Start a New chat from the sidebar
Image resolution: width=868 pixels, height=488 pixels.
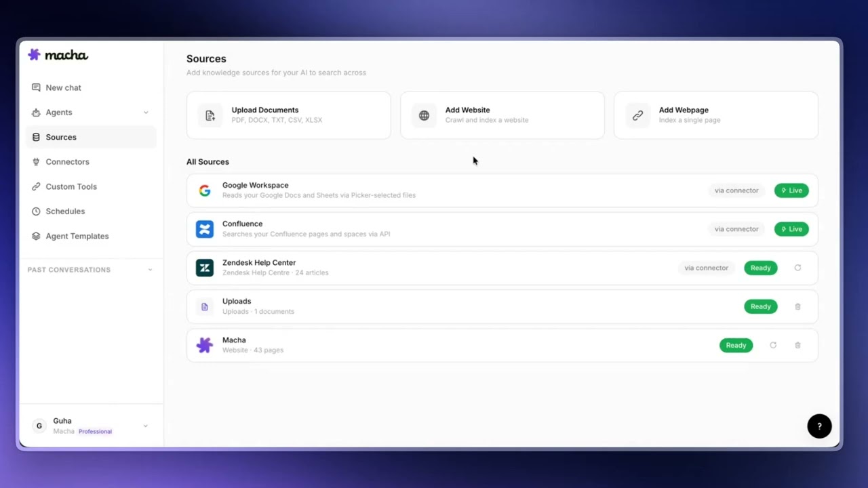tap(91, 87)
